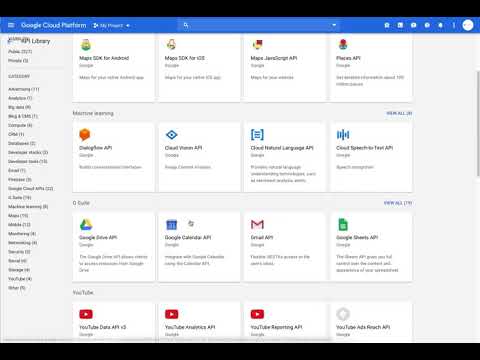Select the Email category filter
Viewport: 480px width, 360px height.
pyautogui.click(x=17, y=170)
